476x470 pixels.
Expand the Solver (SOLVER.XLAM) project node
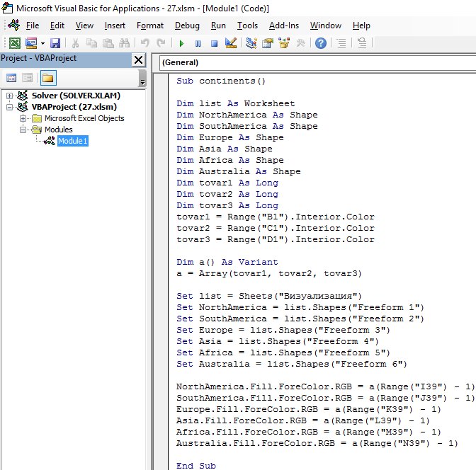pyautogui.click(x=10, y=96)
